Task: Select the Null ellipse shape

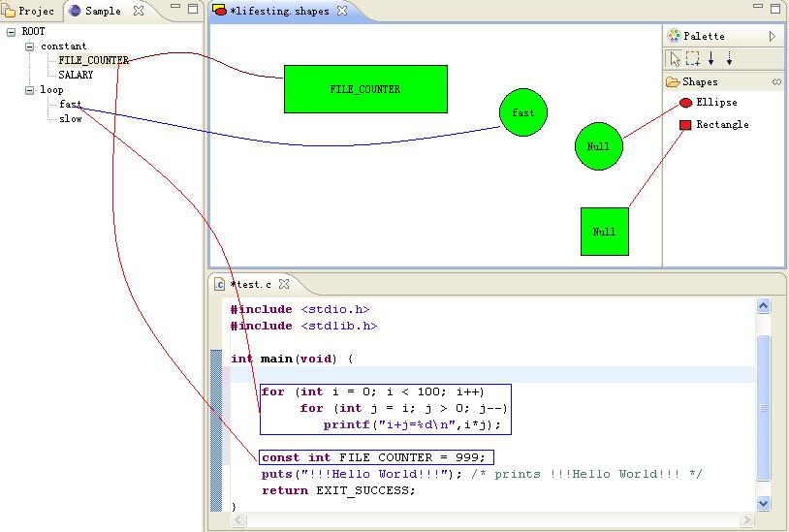Action: click(x=599, y=146)
